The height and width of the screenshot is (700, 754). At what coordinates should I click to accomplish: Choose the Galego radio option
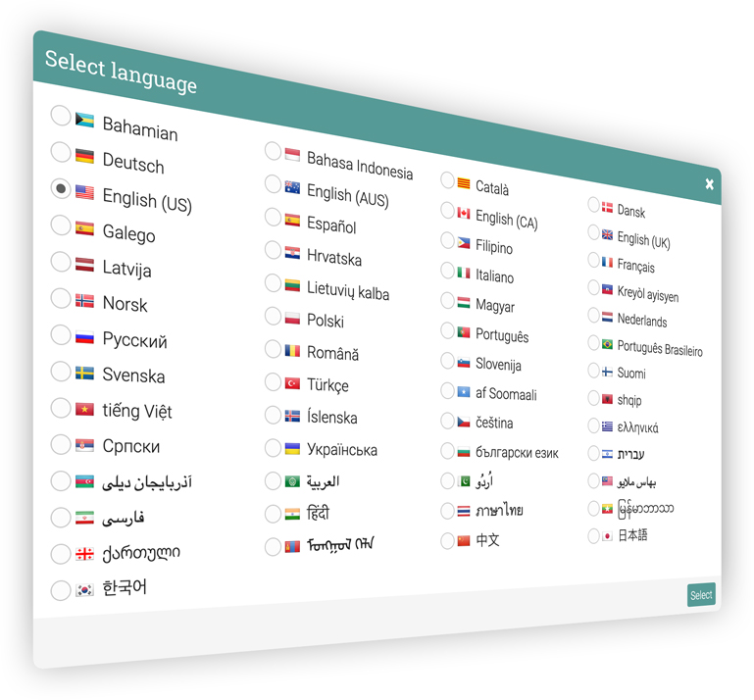coord(61,225)
